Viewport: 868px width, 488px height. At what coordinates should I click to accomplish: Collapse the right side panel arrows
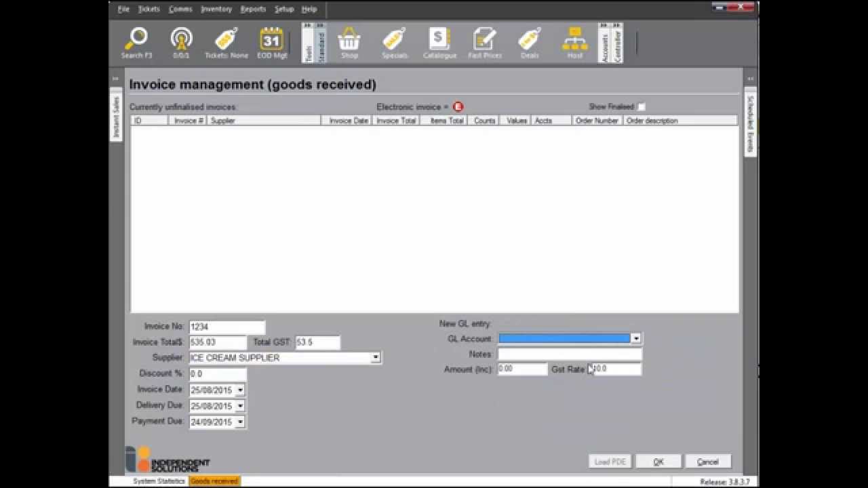pyautogui.click(x=751, y=79)
